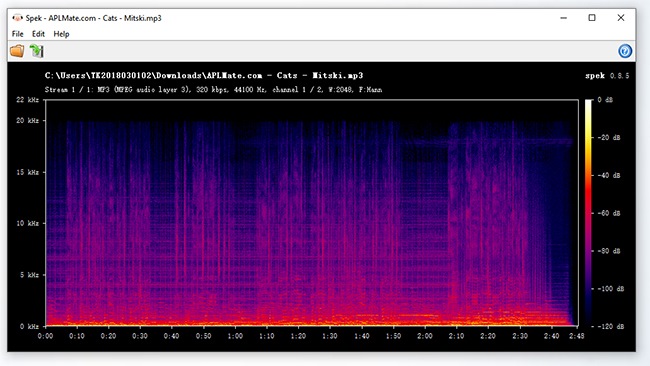Click the 2:30 time axis label
The height and width of the screenshot is (366, 650).
(520, 336)
